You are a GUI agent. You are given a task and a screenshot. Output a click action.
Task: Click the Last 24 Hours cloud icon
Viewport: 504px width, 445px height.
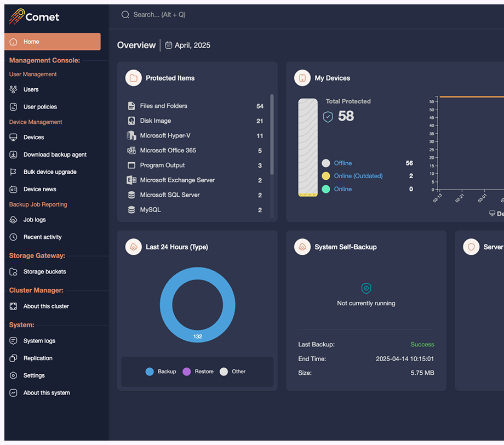point(133,247)
